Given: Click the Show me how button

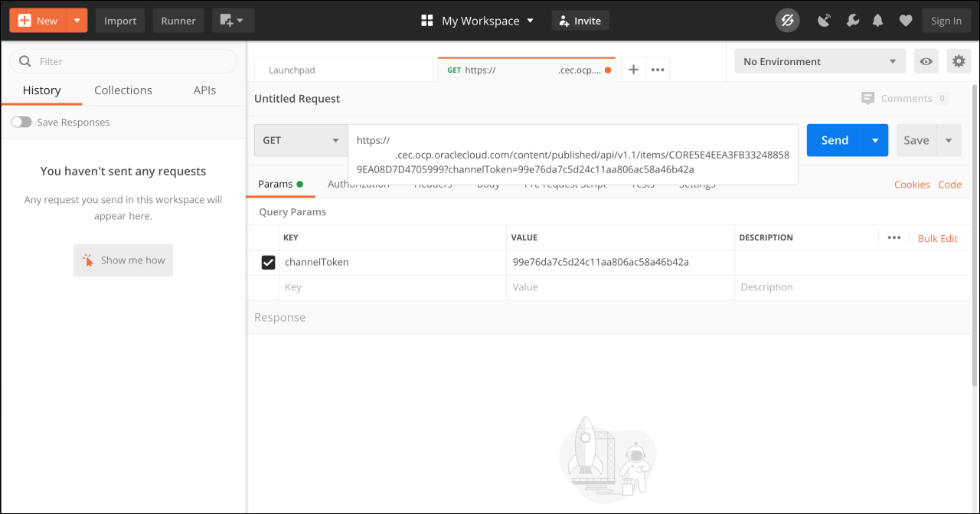Looking at the screenshot, I should (x=123, y=260).
